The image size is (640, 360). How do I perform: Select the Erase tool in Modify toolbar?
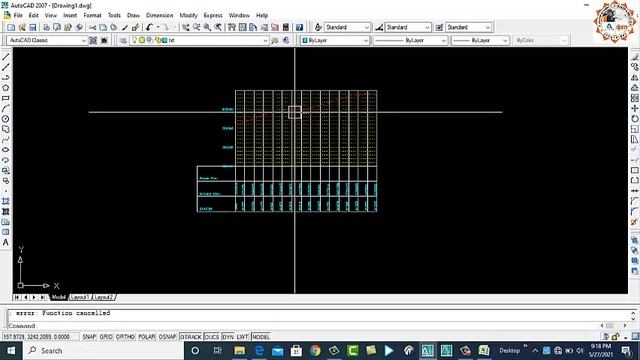click(634, 57)
